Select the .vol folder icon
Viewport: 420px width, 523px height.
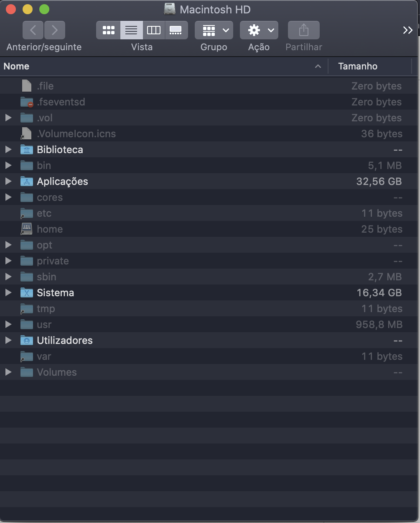pyautogui.click(x=27, y=118)
